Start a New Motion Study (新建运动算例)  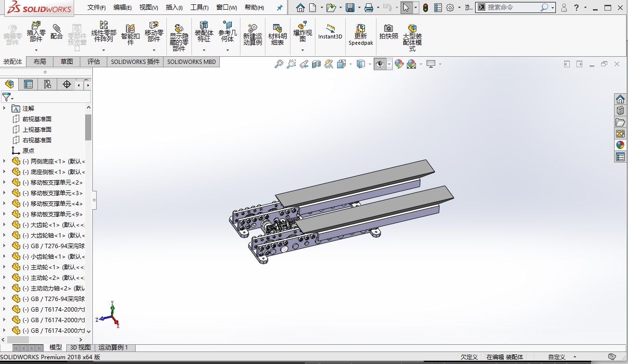(x=252, y=34)
